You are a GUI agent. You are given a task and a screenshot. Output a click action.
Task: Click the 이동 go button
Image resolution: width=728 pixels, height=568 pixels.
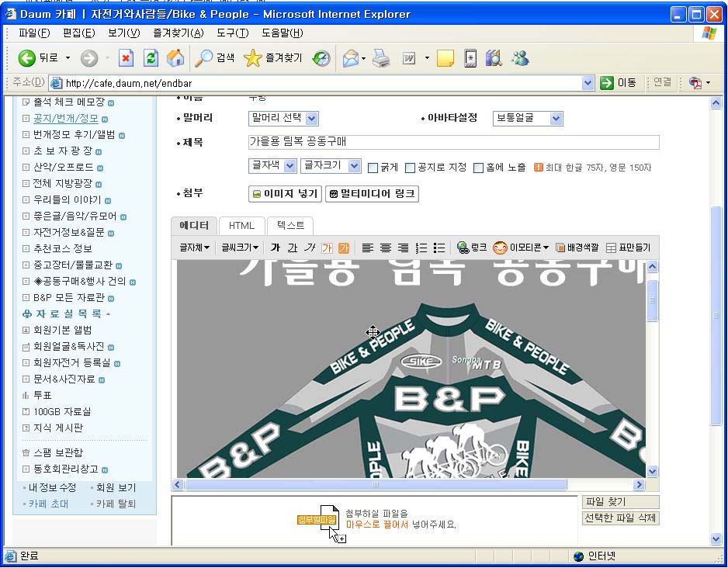click(618, 82)
